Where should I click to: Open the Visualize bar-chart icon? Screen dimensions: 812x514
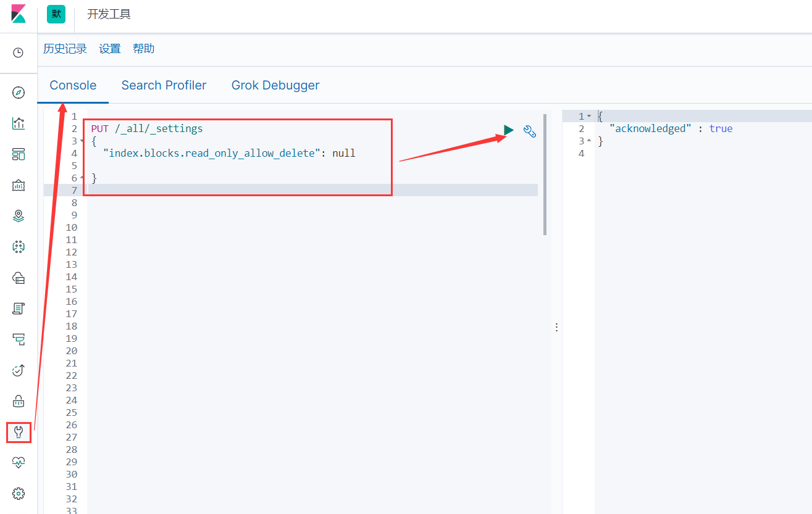point(18,123)
